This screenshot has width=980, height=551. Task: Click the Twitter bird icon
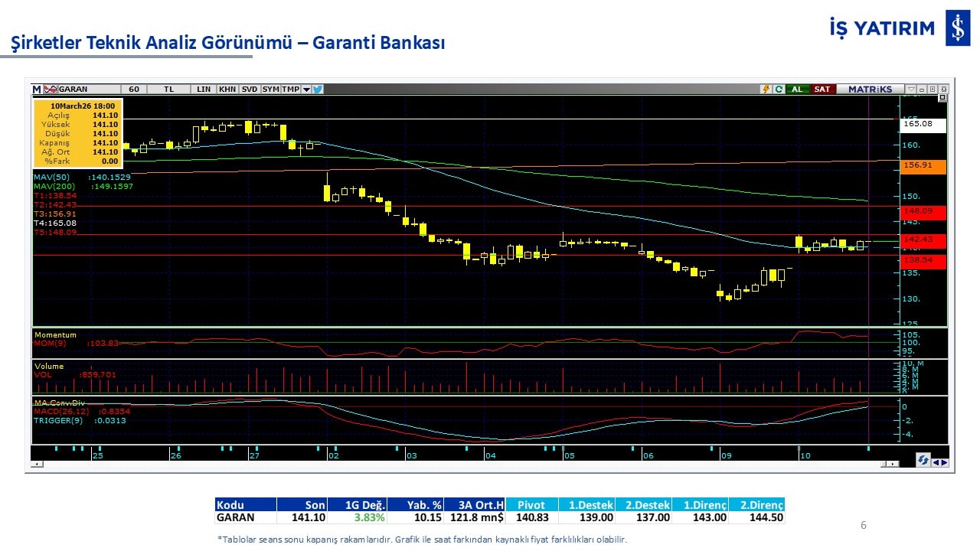(x=318, y=90)
